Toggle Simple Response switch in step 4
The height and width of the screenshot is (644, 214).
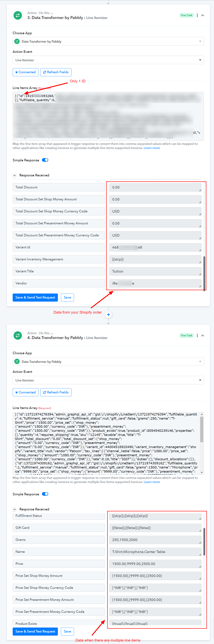pyautogui.click(x=45, y=494)
